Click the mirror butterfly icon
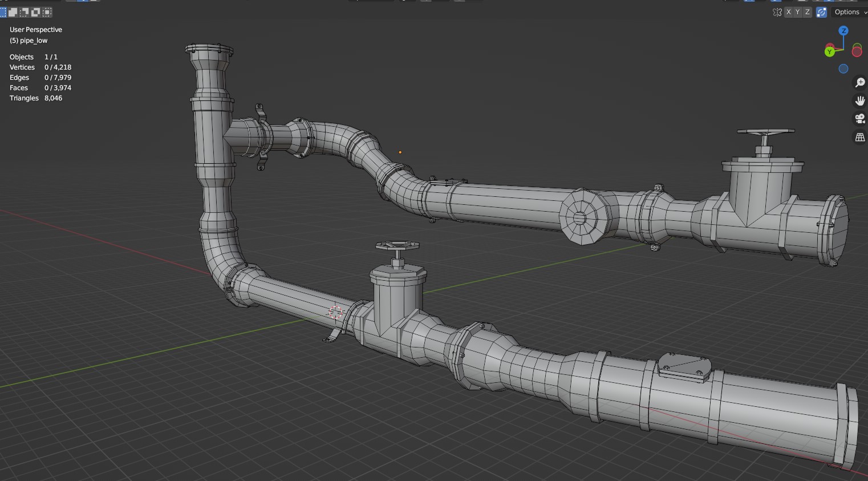Viewport: 868px width, 481px height. coord(777,12)
